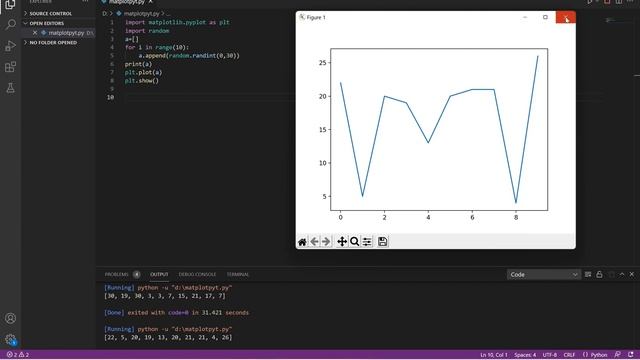This screenshot has height=360, width=640.
Task: Close the Figure 1 window
Action: [566, 17]
